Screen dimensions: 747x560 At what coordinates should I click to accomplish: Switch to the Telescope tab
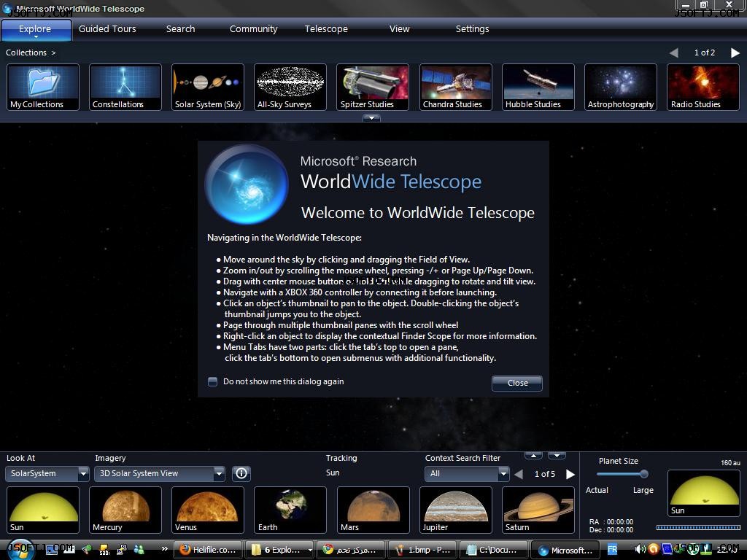tap(326, 28)
